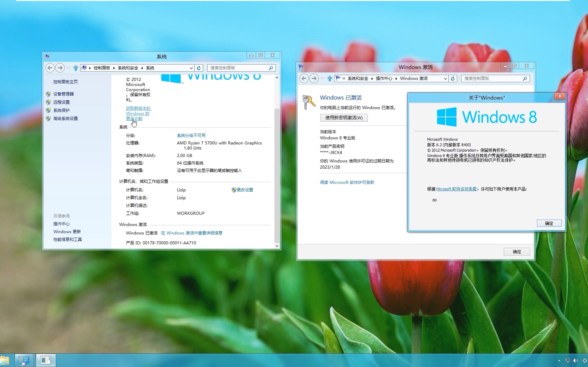Refresh the 系统 window address bar

point(199,68)
